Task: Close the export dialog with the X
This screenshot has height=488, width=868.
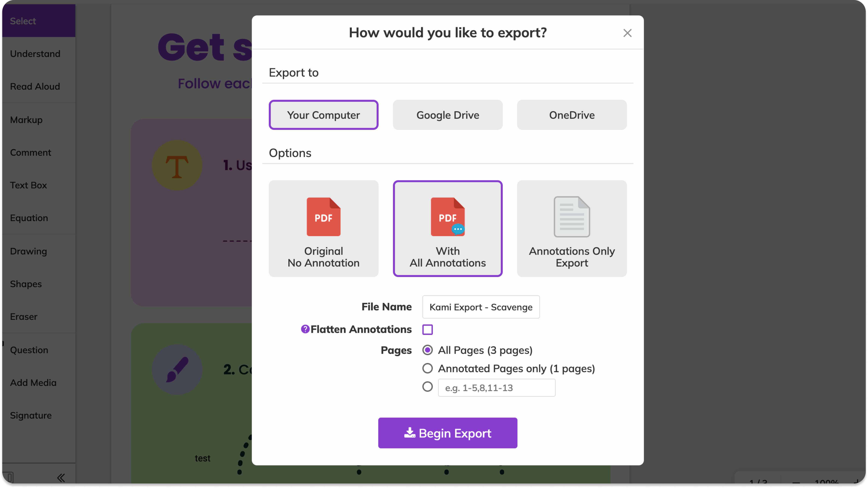Action: (627, 33)
